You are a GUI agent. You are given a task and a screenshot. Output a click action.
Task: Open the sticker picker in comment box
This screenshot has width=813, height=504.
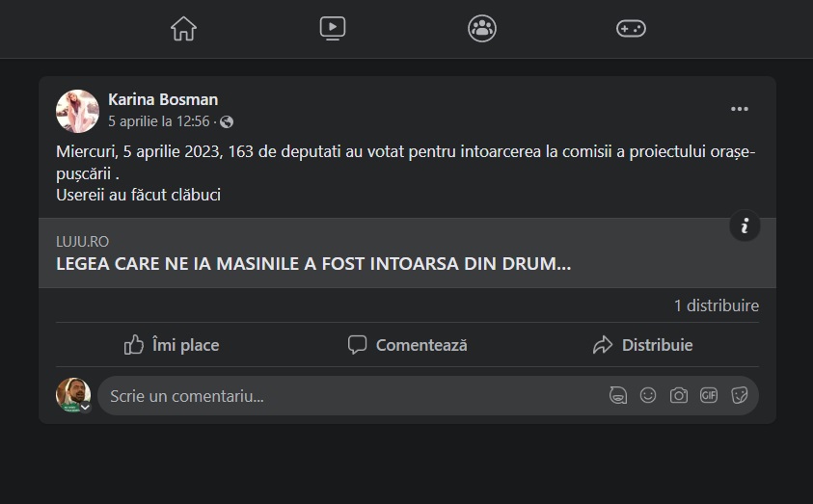[x=740, y=395]
